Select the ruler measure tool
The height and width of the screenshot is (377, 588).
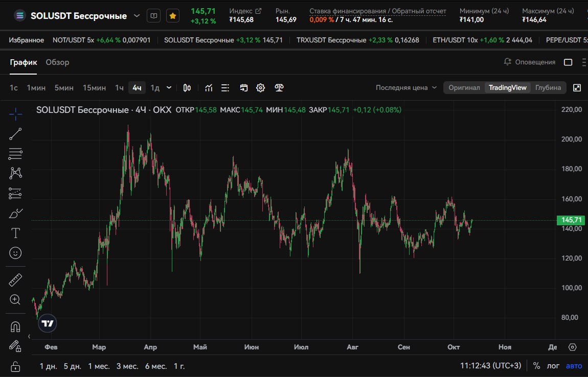pyautogui.click(x=15, y=280)
